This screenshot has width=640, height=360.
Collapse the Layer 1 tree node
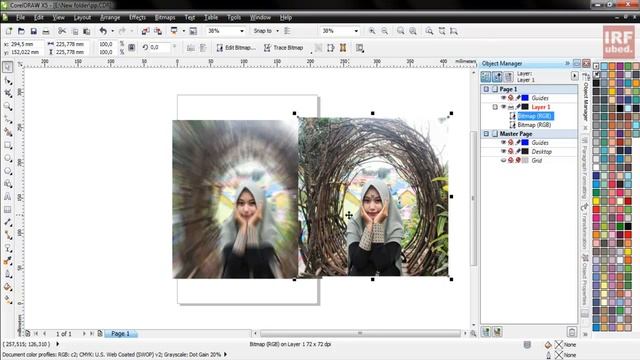(x=495, y=107)
